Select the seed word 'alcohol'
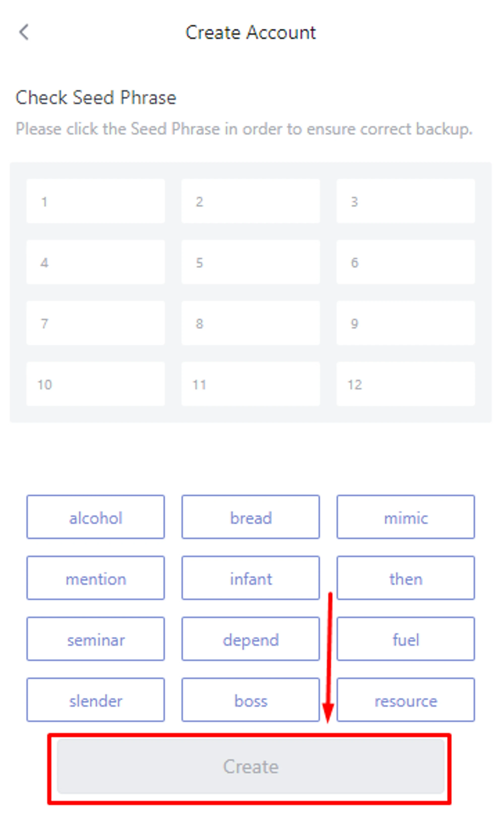Viewport: 504px width, 823px height. (x=96, y=517)
